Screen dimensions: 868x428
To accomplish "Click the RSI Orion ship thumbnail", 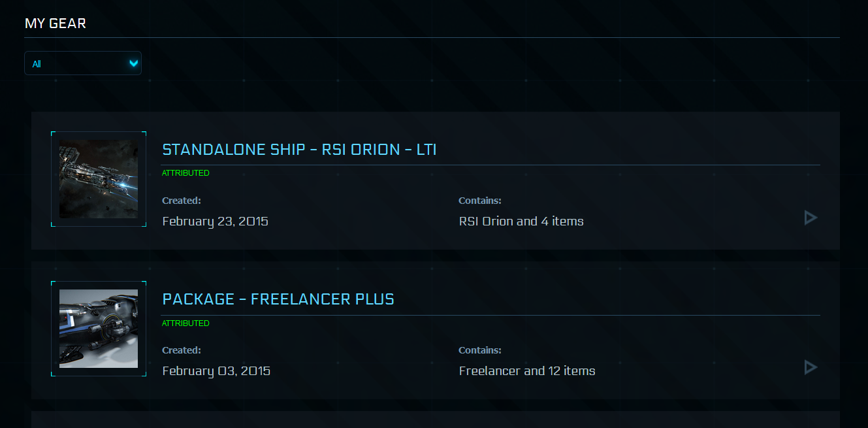I will coord(99,179).
